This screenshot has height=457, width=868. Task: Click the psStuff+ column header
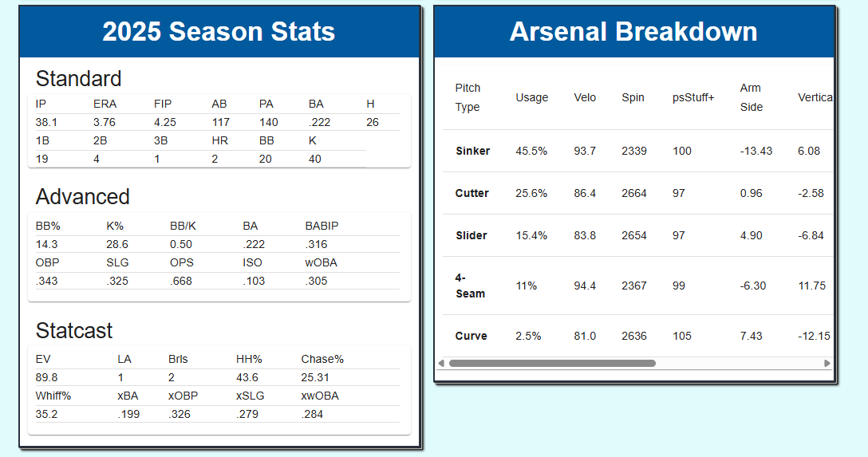coord(693,97)
